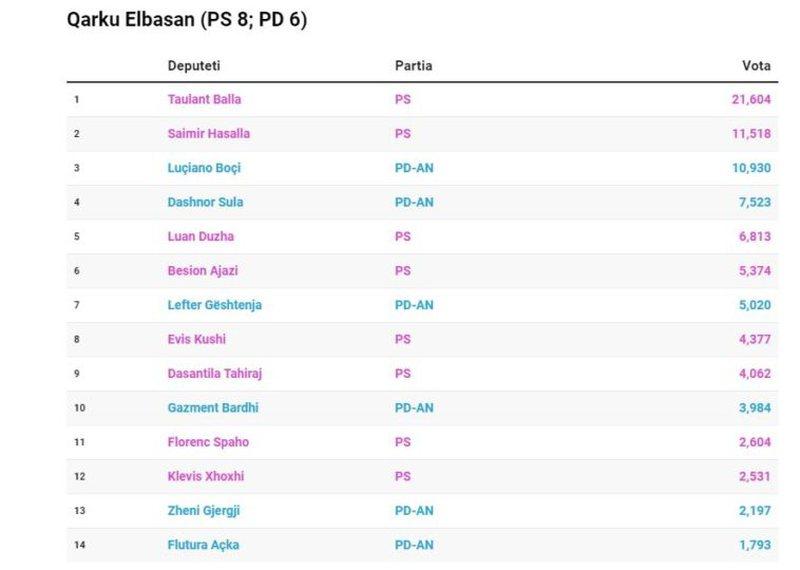This screenshot has height=570, width=800.
Task: Click PD-AN party label for Luçiano Boçi
Action: click(414, 168)
